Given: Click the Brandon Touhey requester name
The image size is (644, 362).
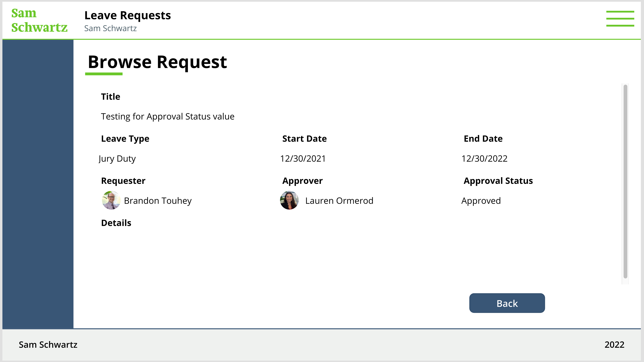Looking at the screenshot, I should point(157,201).
